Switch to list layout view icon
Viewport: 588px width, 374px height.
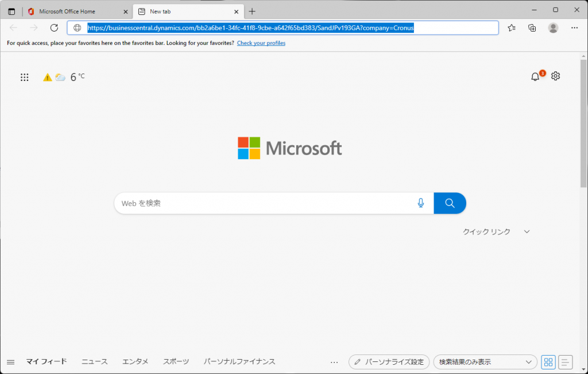[565, 362]
